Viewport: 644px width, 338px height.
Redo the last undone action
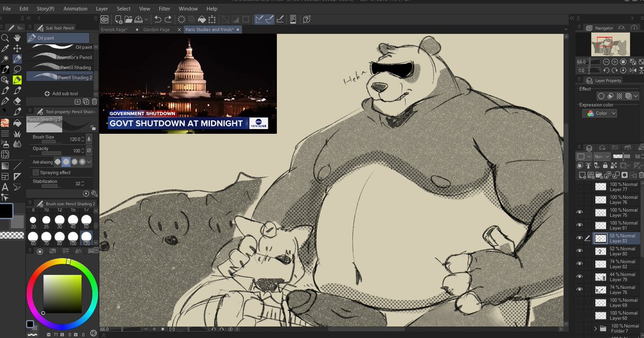coord(168,19)
